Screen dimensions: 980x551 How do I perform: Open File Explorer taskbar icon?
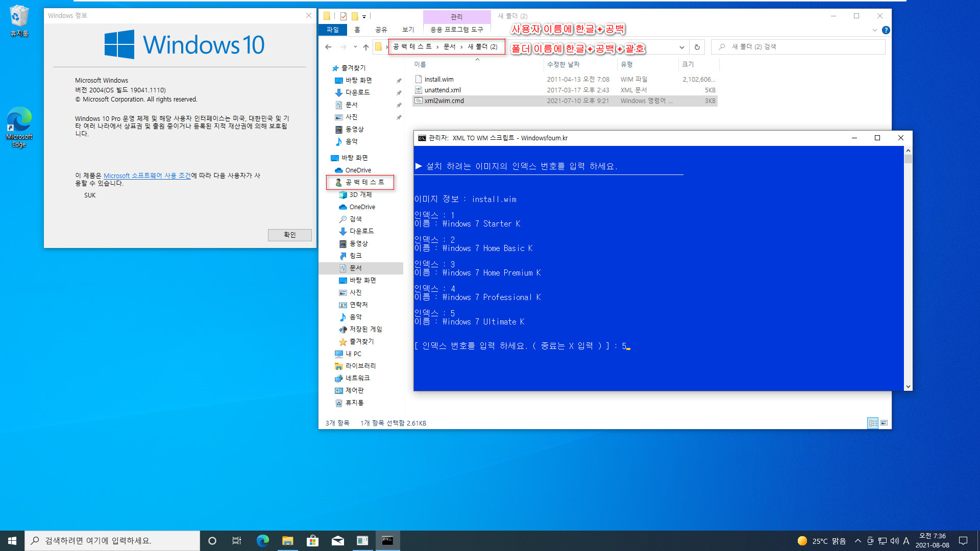pyautogui.click(x=287, y=541)
